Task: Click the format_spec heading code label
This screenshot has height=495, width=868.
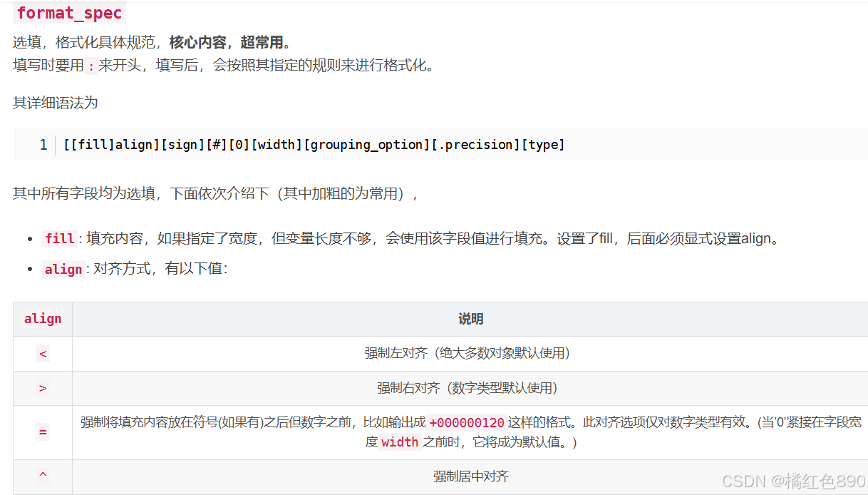Action: (69, 13)
